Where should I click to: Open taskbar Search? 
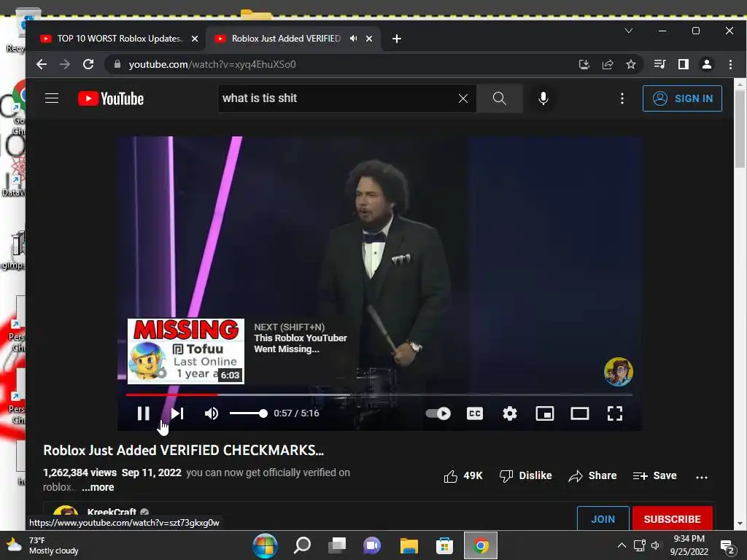point(302,545)
